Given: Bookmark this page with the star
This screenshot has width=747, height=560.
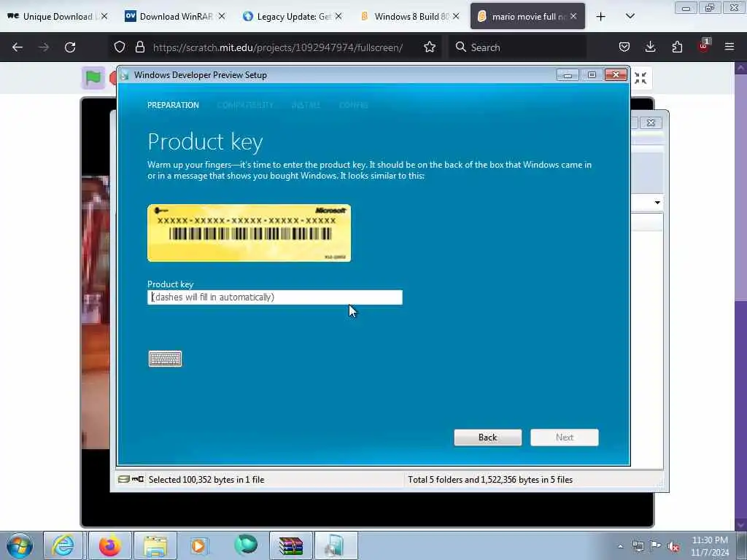Looking at the screenshot, I should 429,47.
